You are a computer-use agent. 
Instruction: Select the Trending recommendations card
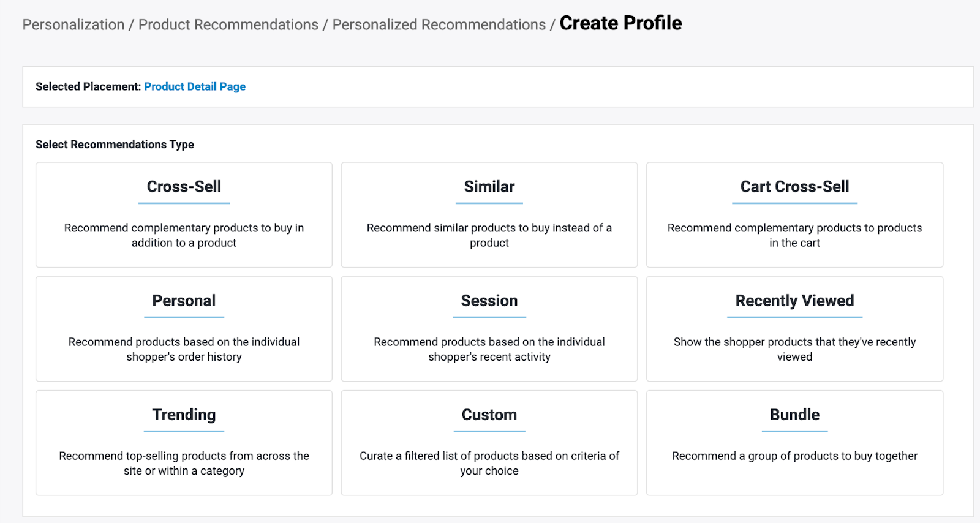[184, 415]
